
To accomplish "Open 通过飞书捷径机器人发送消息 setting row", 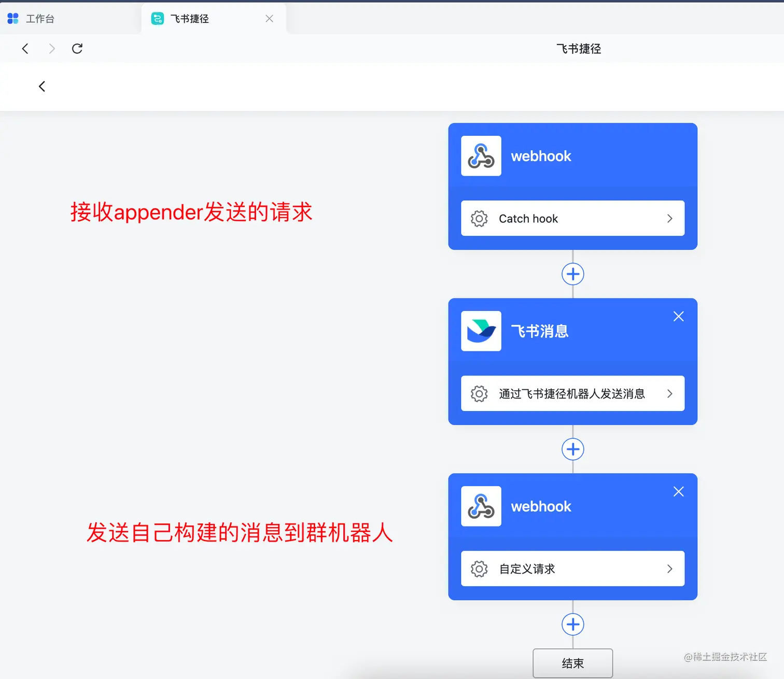I will coord(572,393).
